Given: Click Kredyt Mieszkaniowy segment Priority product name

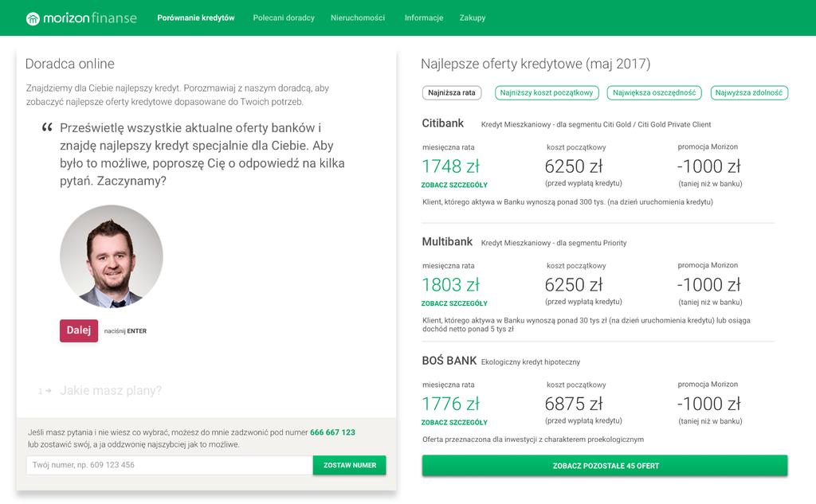Looking at the screenshot, I should 554,243.
